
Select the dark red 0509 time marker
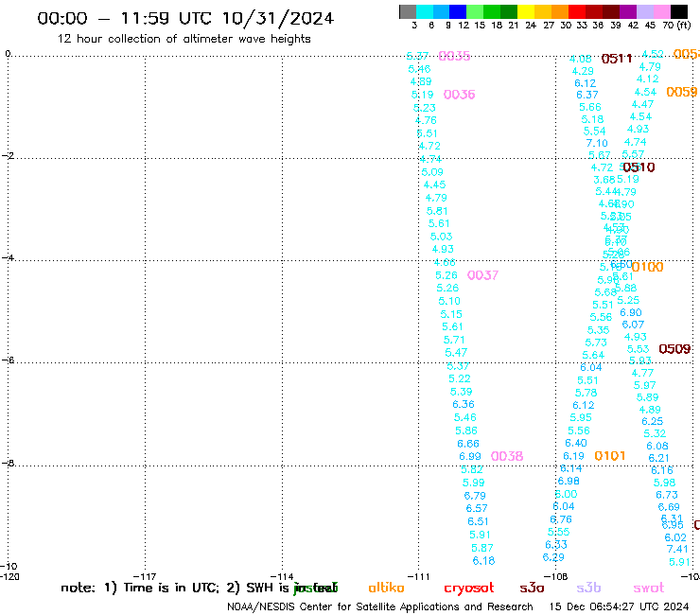tap(674, 349)
